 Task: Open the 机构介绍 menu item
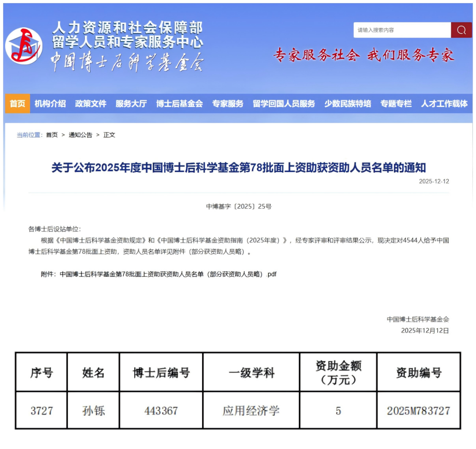pos(50,104)
